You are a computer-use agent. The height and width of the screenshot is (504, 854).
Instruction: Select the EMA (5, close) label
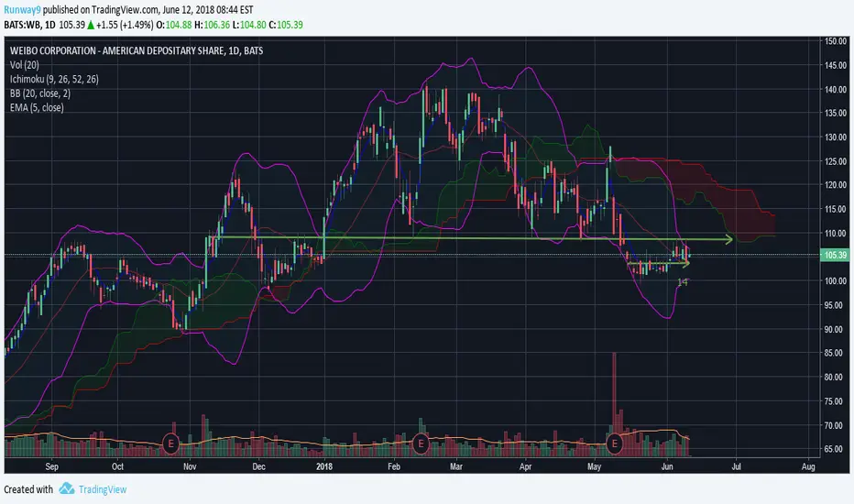click(37, 107)
